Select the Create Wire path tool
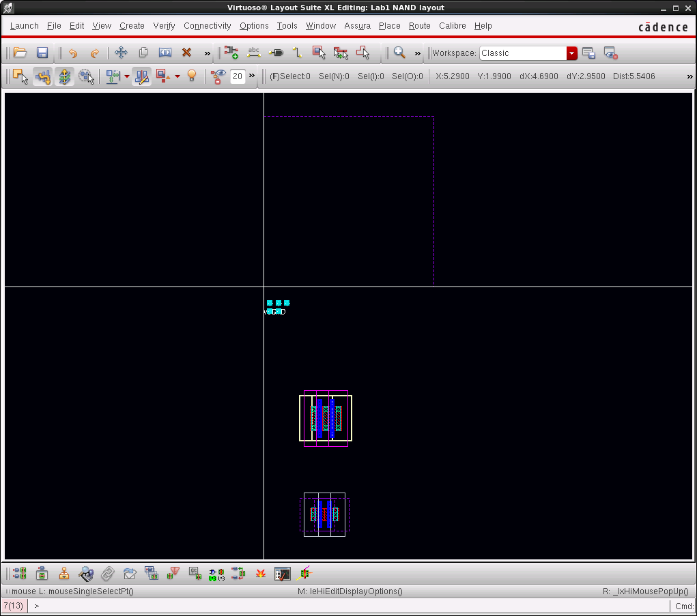The width and height of the screenshot is (697, 616). click(298, 53)
